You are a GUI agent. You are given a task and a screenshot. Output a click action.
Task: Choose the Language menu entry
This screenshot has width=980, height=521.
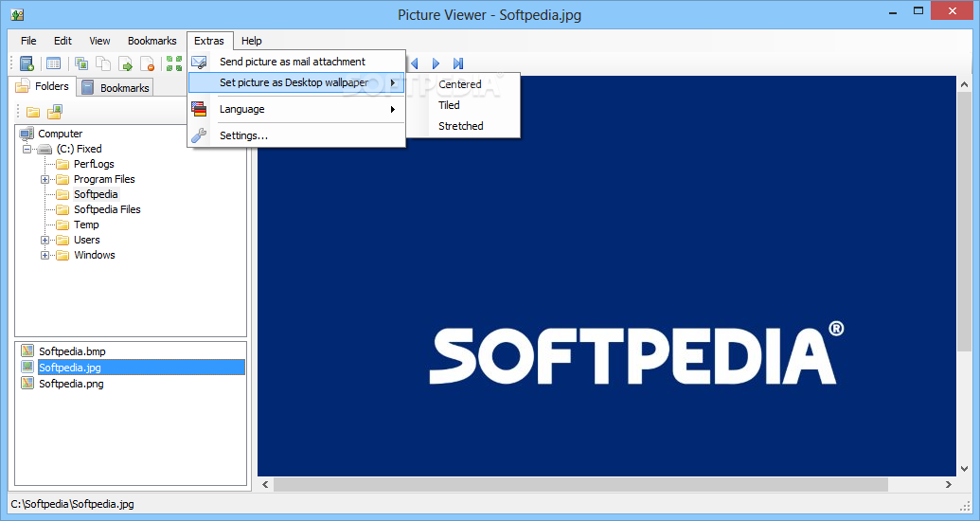coord(297,109)
